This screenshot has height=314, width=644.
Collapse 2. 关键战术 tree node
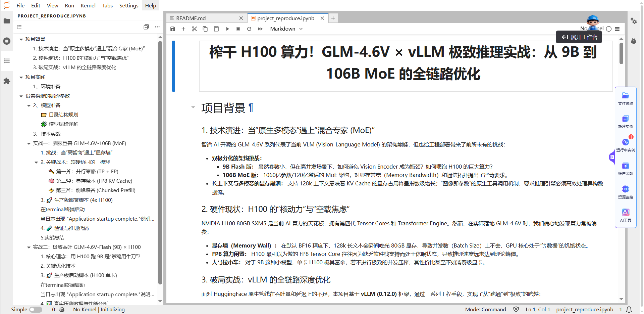coord(36,162)
